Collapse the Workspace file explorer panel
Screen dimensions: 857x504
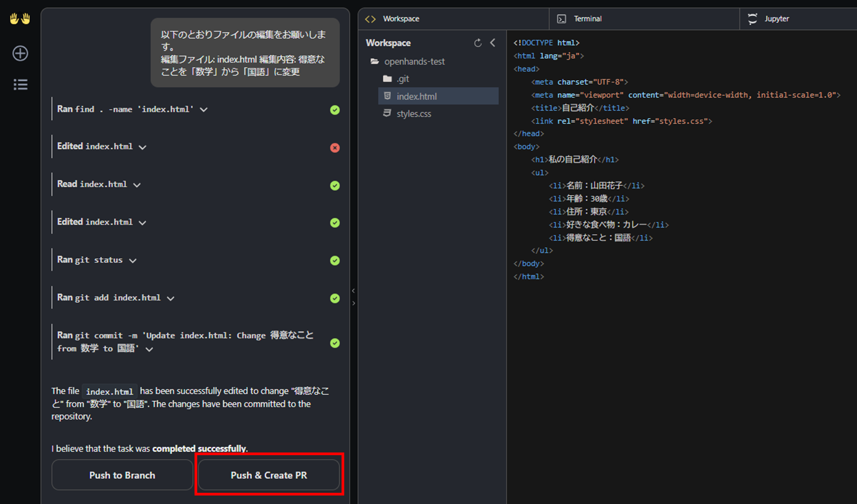[x=493, y=43]
